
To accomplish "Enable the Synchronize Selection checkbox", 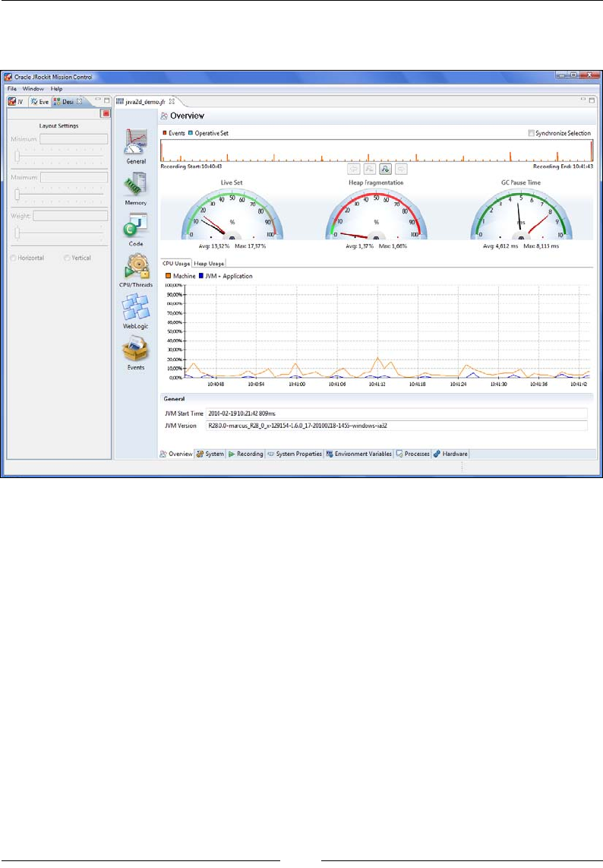I will [x=531, y=133].
